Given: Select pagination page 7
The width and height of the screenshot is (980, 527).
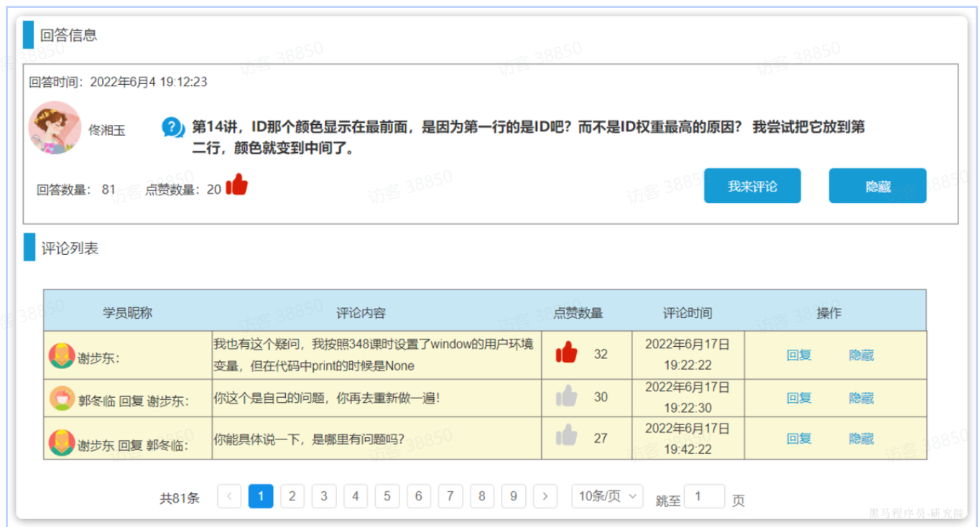Looking at the screenshot, I should pos(450,496).
